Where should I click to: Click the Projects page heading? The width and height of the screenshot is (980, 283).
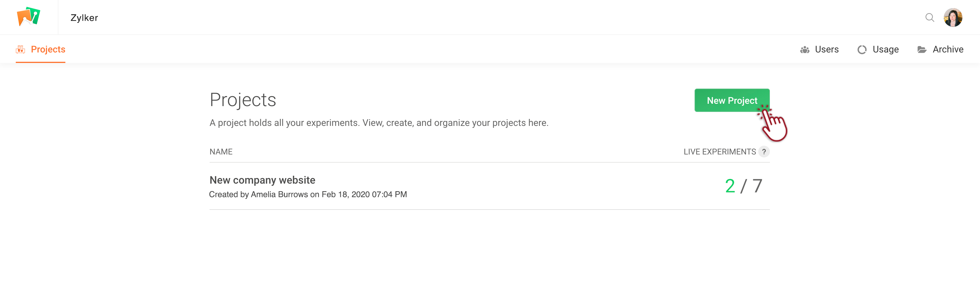point(243,100)
